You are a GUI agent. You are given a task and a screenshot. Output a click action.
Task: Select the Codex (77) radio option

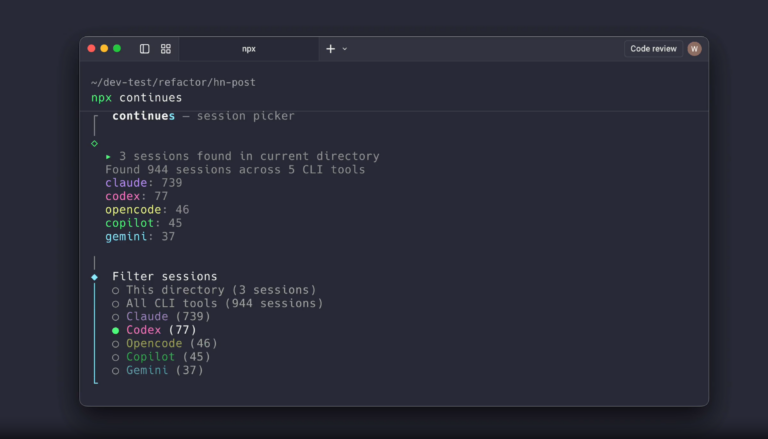(154, 330)
